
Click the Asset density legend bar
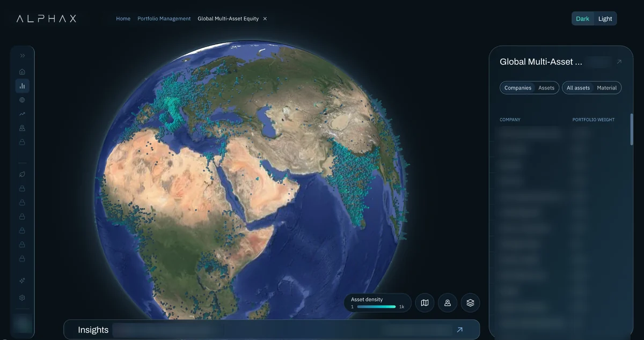[376, 307]
